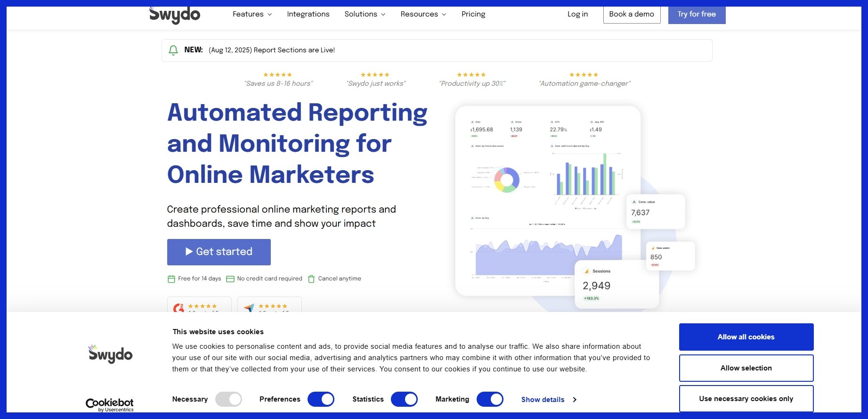Disable the Statistics cookies toggle
This screenshot has width=868, height=419.
click(404, 399)
